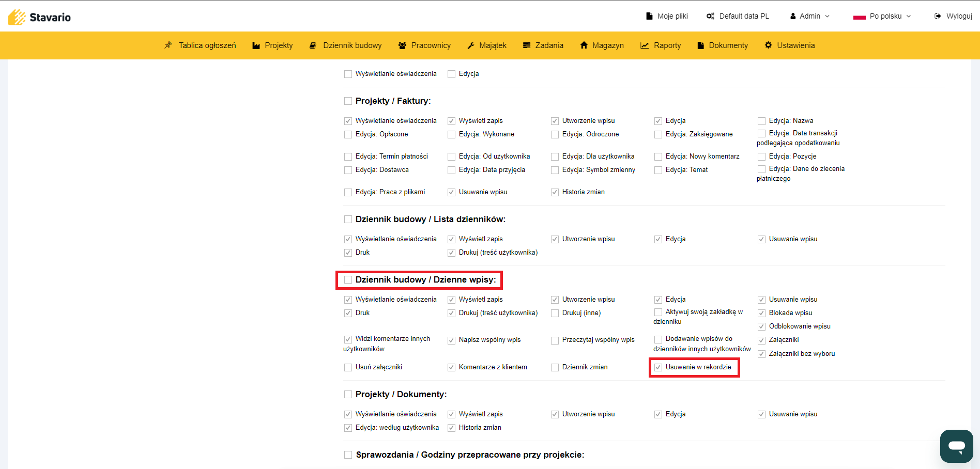Check Dziennik zmian checkbox
This screenshot has width=980, height=469.
coord(555,367)
